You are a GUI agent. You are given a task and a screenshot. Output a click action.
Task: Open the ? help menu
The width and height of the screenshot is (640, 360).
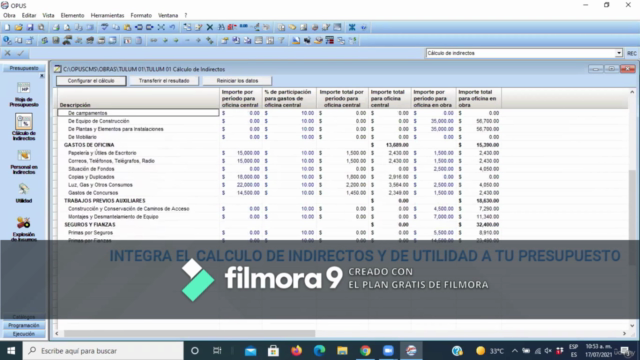coord(186,16)
